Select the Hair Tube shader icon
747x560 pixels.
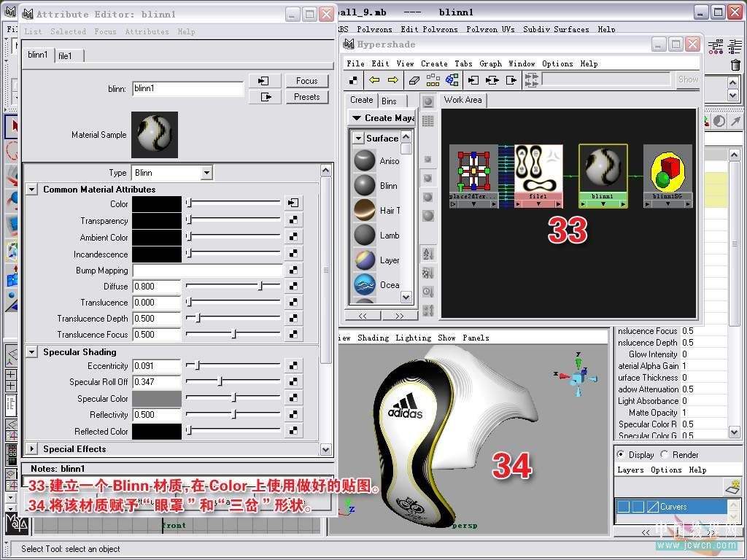point(365,210)
